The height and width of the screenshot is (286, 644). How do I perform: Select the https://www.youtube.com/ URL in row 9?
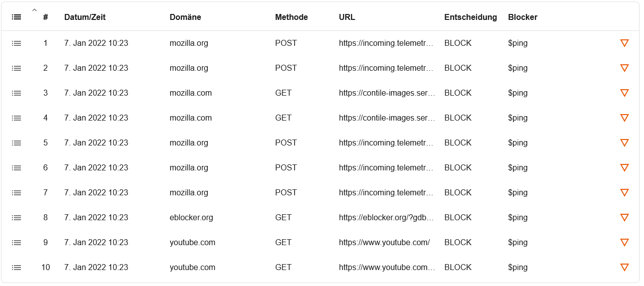click(384, 243)
